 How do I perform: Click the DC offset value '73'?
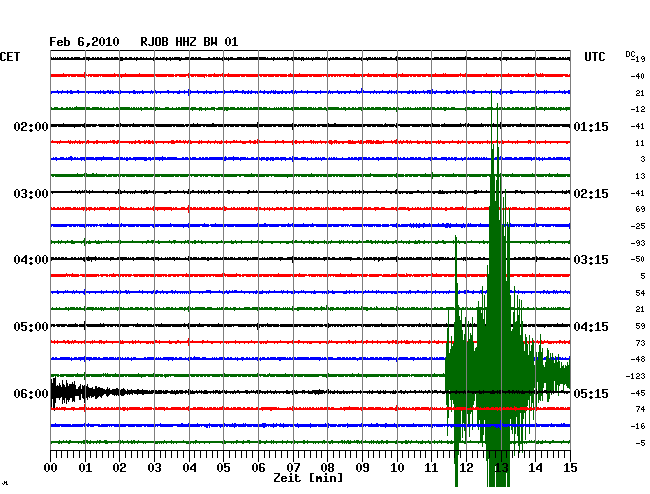click(x=640, y=343)
